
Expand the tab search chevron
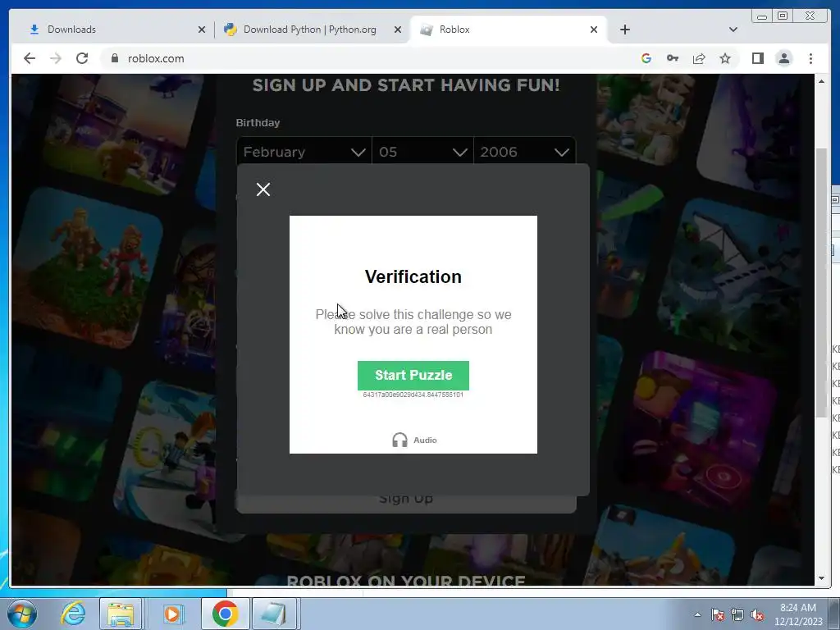click(733, 30)
